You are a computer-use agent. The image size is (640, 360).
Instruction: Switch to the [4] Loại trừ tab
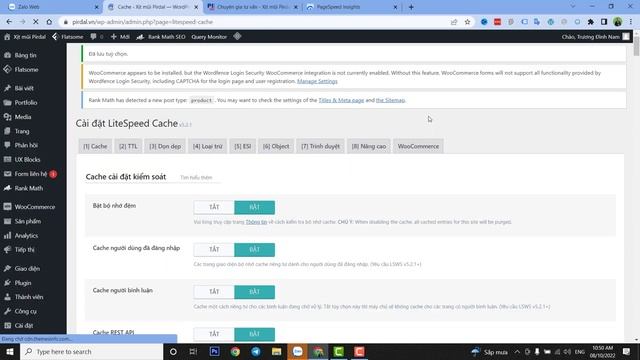[x=207, y=146]
